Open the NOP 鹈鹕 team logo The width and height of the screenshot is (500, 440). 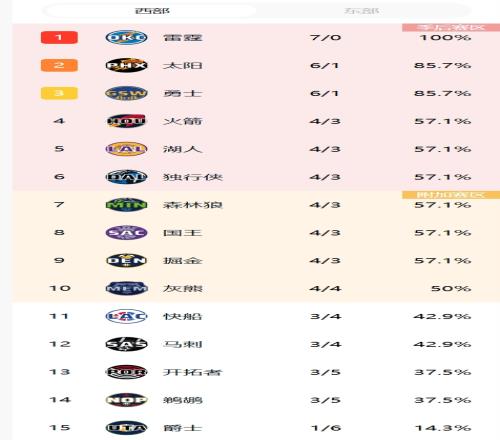[126, 400]
